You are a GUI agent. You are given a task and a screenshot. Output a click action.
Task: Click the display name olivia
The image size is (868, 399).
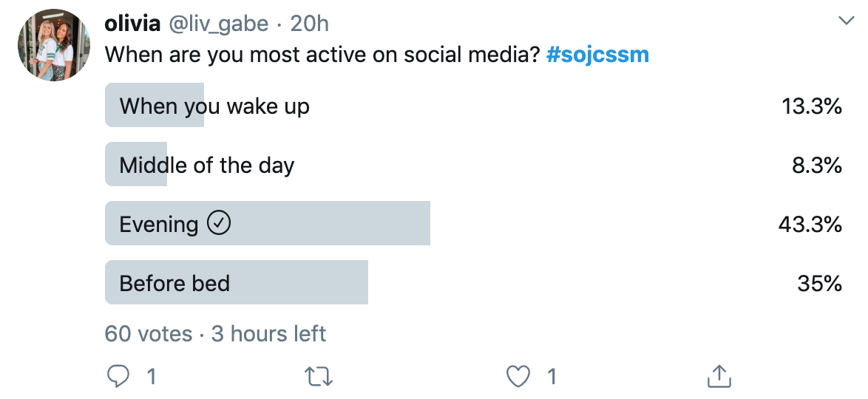132,24
